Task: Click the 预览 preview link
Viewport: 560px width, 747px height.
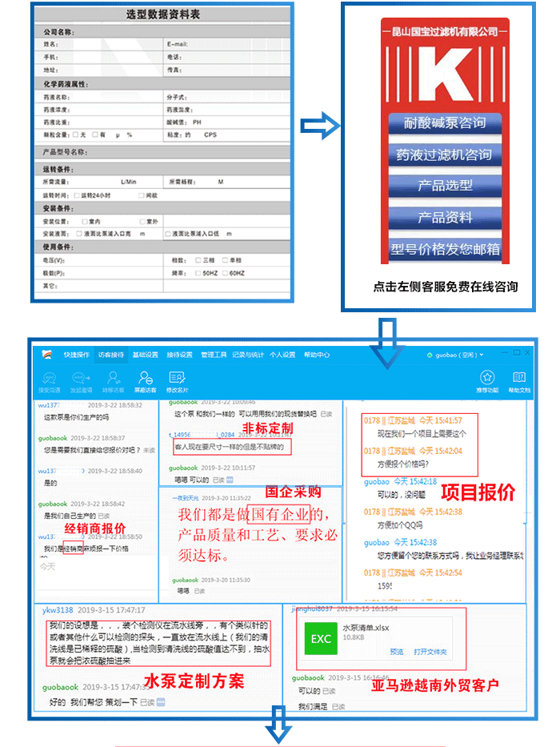Action: [x=396, y=652]
